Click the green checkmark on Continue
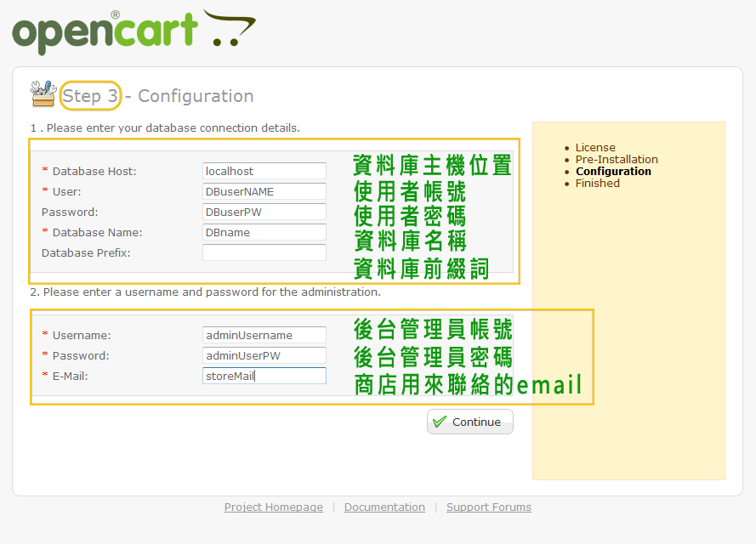756x544 pixels. tap(440, 422)
